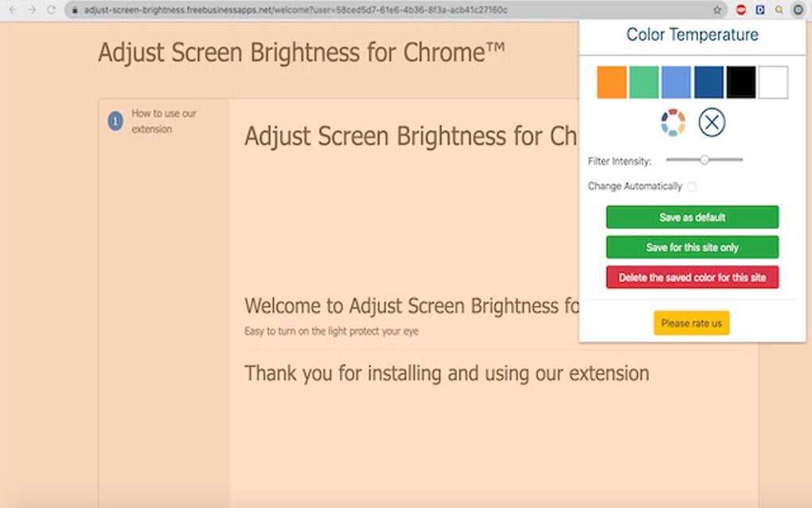The image size is (812, 508).
Task: Pick the light blue color swatch
Action: pyautogui.click(x=676, y=82)
